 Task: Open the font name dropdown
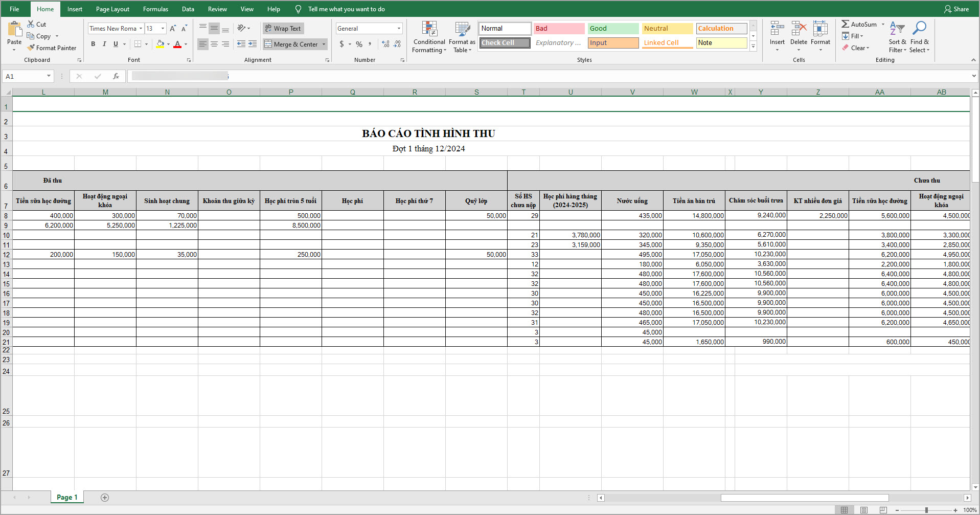(x=141, y=29)
